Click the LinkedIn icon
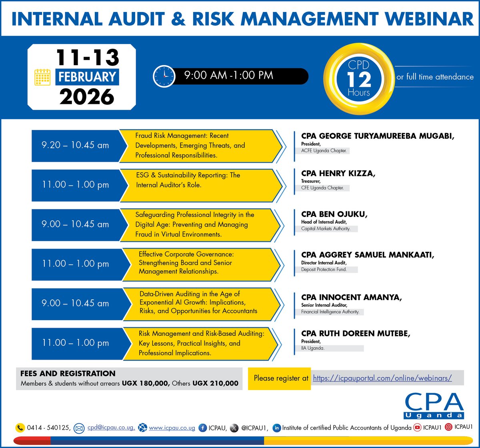Screen dimensions: 480x448 tap(276, 428)
